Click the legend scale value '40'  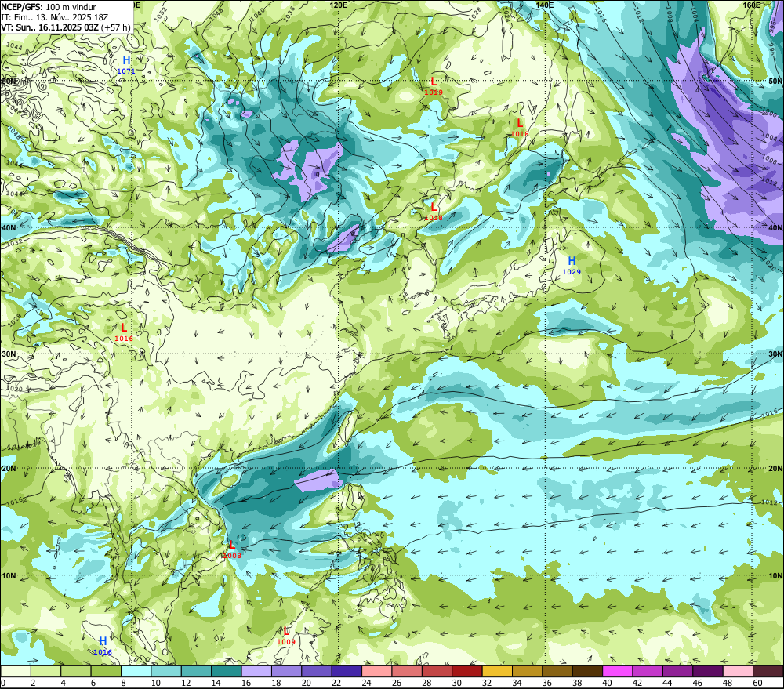point(607,683)
